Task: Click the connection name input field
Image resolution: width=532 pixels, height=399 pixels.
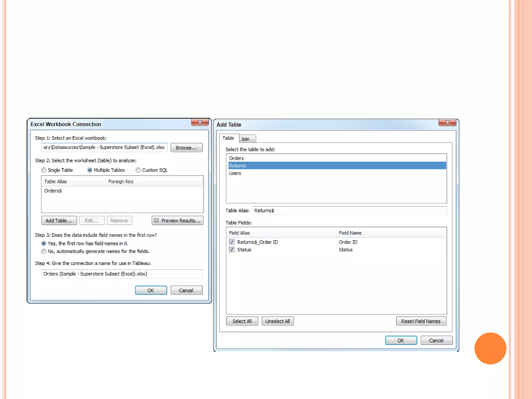Action: [122, 274]
